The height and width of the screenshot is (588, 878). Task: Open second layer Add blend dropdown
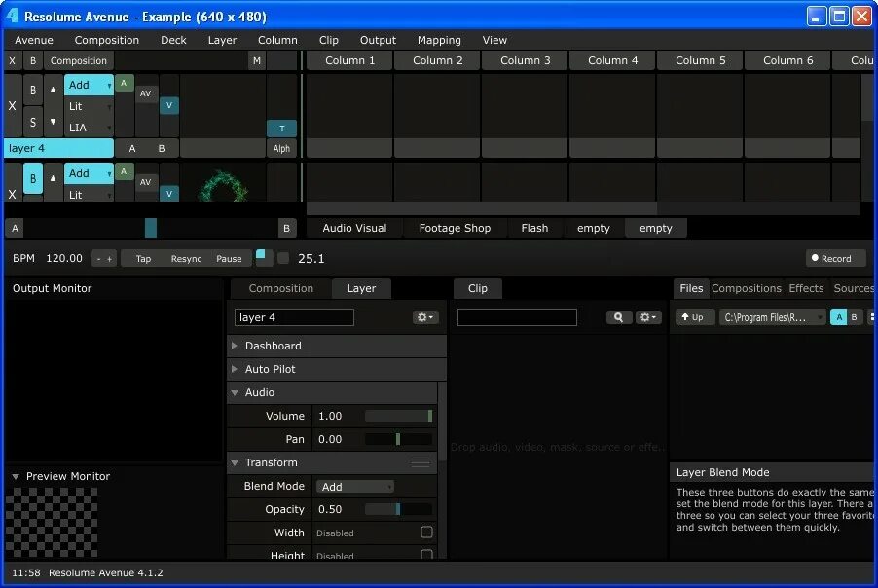point(89,173)
